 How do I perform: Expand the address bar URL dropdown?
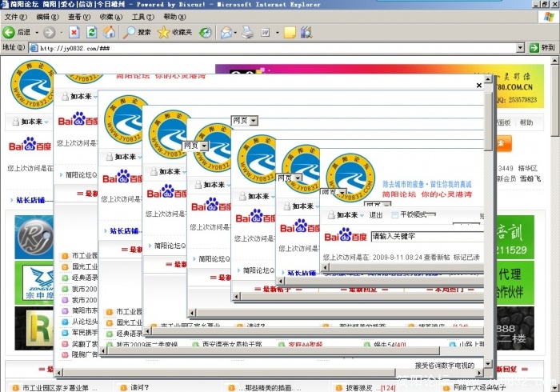(520, 47)
